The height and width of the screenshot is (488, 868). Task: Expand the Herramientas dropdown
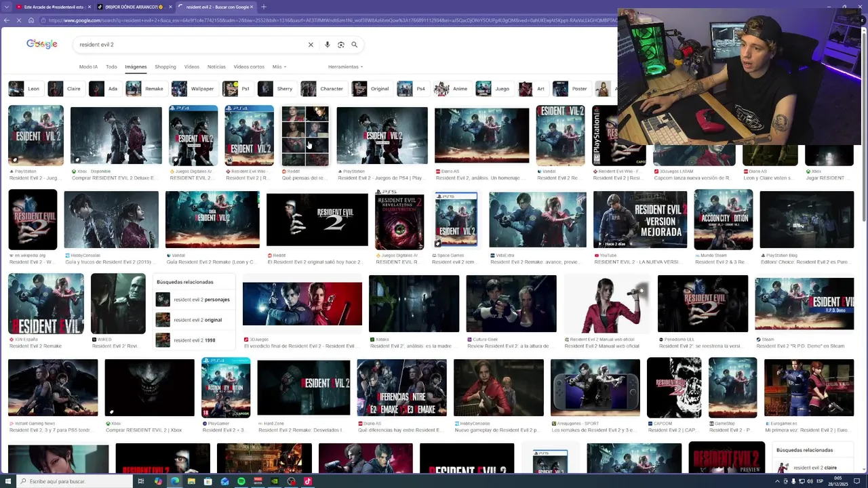pyautogui.click(x=345, y=67)
